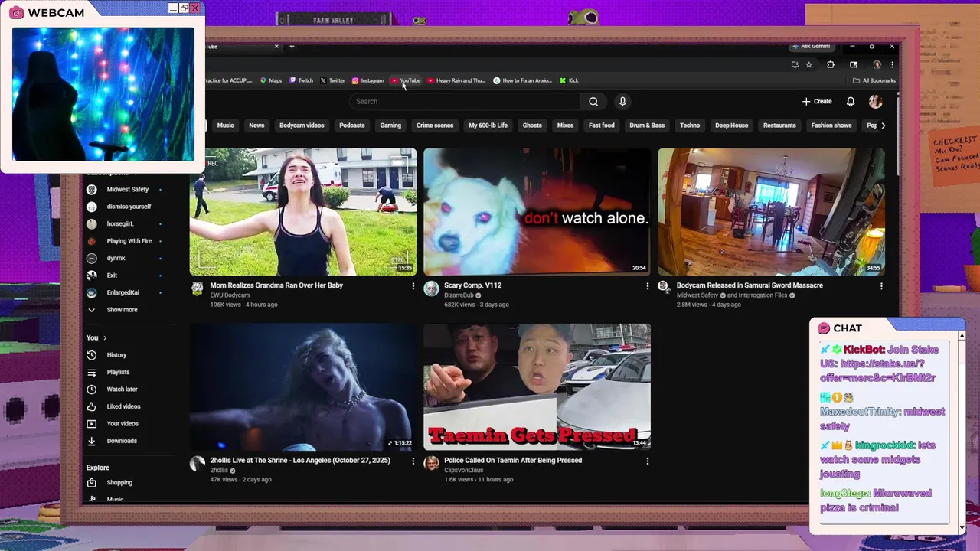Select the Bodycam videos chip
This screenshot has height=551, width=980.
pyautogui.click(x=302, y=126)
